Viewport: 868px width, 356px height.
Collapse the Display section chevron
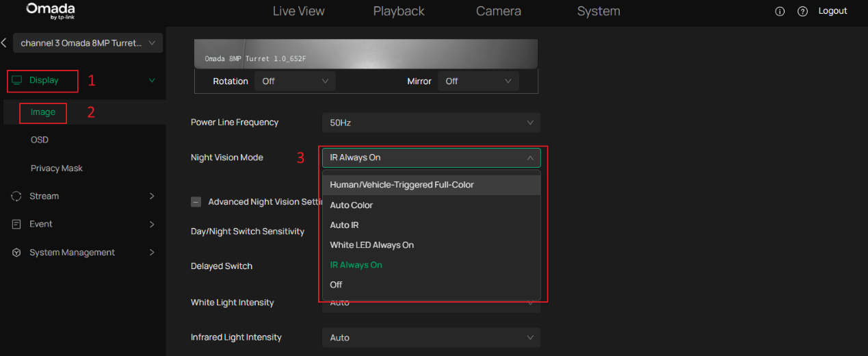pyautogui.click(x=152, y=81)
